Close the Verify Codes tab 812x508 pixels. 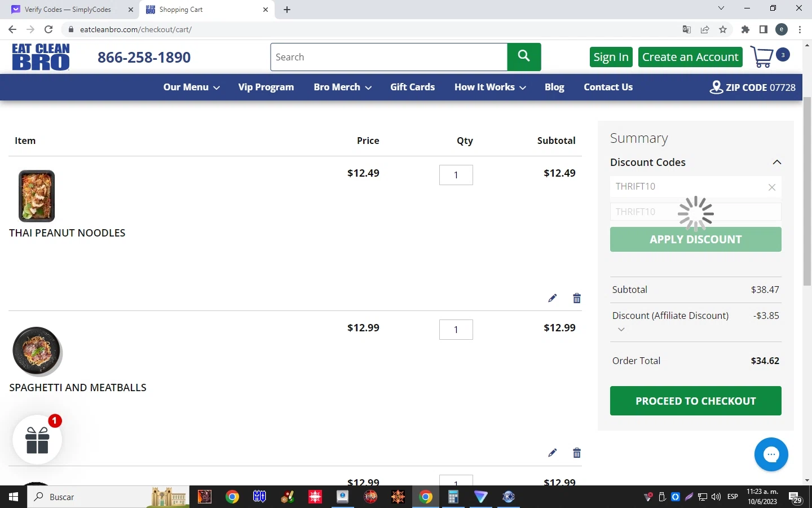pos(130,10)
